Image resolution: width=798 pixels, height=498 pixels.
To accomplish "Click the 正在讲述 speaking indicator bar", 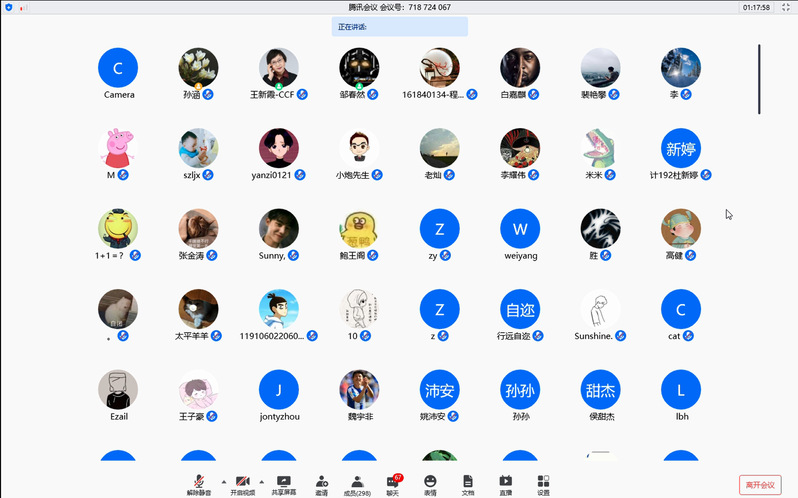I will click(399, 27).
